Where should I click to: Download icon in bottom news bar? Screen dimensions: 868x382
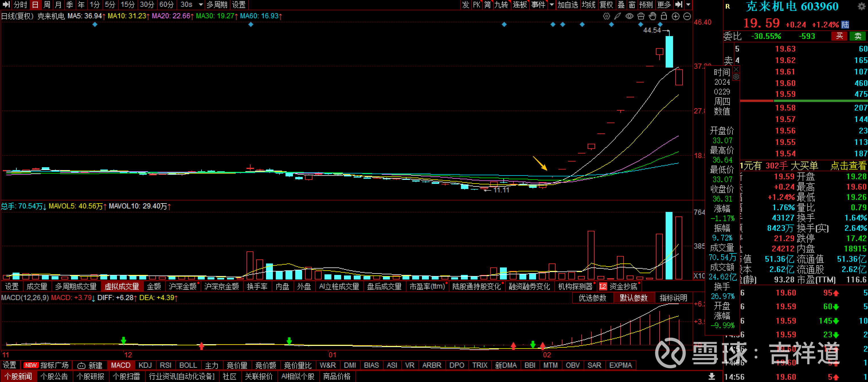712,376
